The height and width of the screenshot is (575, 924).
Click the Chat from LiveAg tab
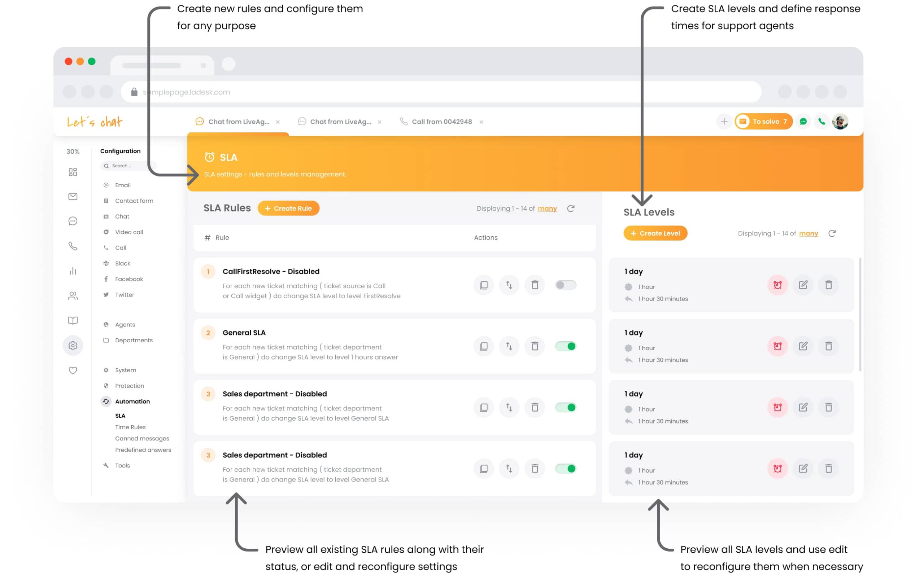(237, 121)
